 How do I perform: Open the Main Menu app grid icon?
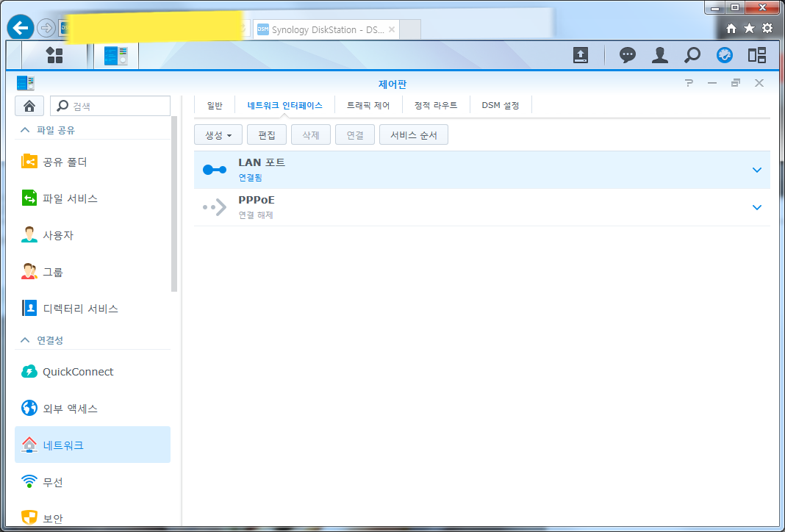coord(54,54)
